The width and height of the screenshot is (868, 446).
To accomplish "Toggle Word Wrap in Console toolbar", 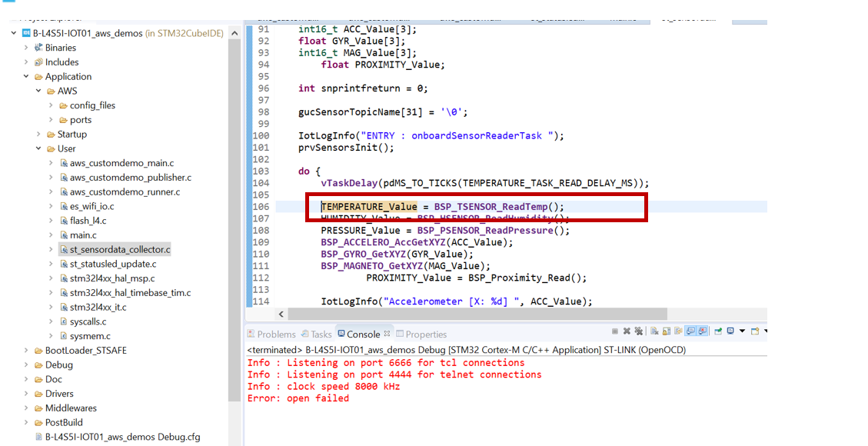I will coord(679,331).
